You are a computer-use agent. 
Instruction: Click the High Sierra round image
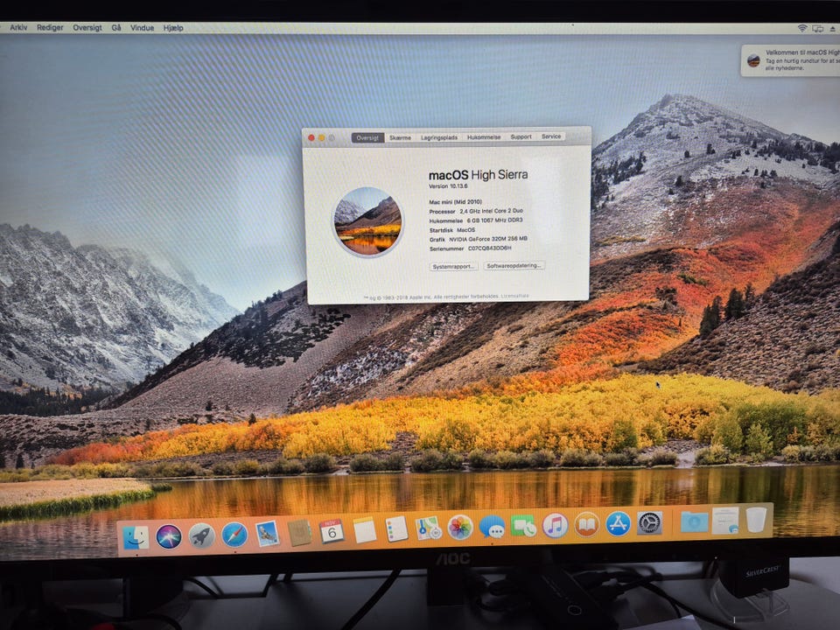367,221
